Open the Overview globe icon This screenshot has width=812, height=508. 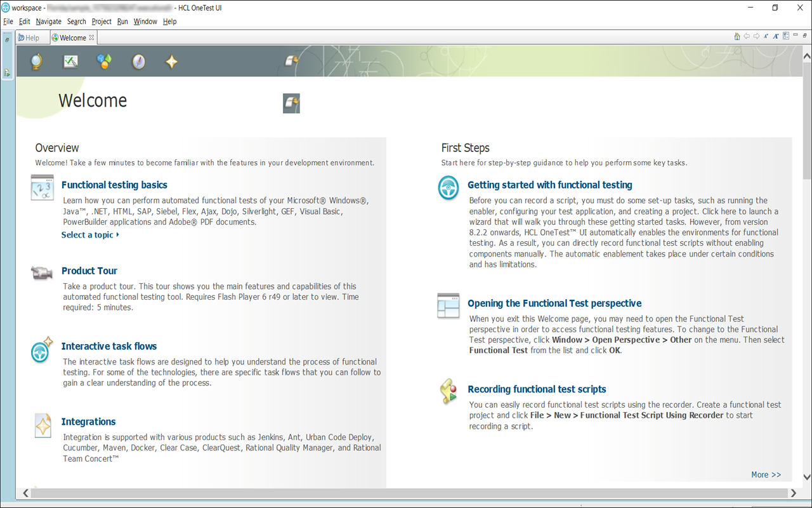pyautogui.click(x=37, y=62)
